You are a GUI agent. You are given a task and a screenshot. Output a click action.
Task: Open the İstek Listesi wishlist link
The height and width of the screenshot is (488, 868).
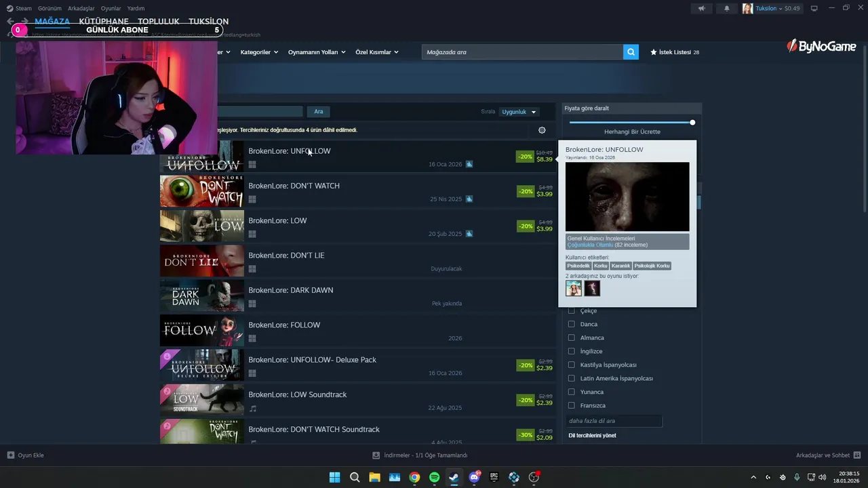click(675, 52)
